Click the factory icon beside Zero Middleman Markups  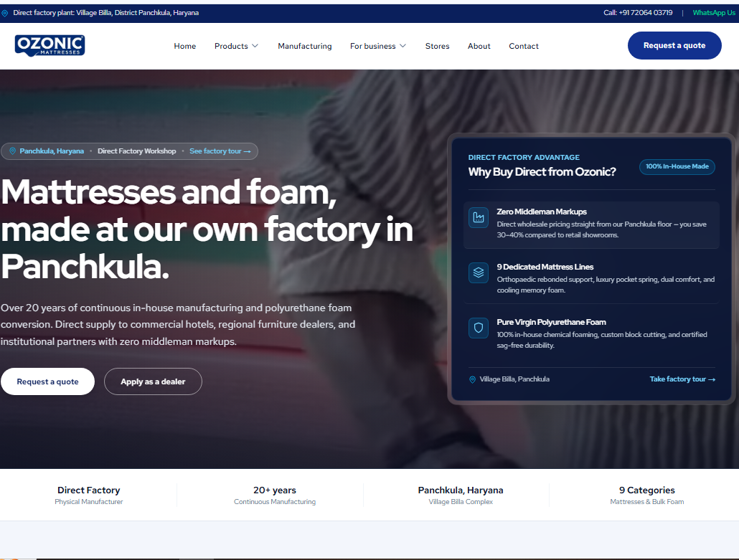point(479,217)
